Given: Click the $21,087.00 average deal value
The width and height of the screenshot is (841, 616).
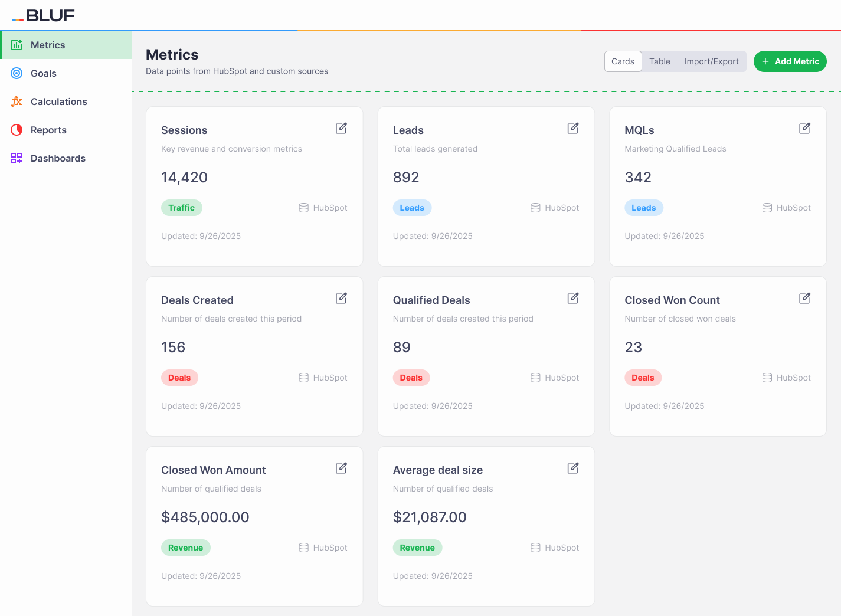Looking at the screenshot, I should pos(430,517).
